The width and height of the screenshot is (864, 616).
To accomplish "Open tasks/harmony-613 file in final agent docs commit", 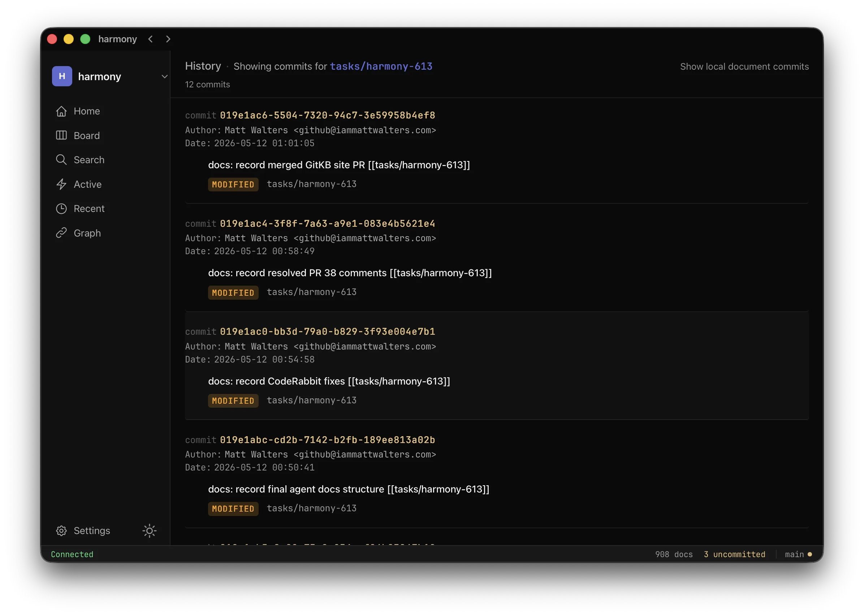I will pyautogui.click(x=311, y=509).
